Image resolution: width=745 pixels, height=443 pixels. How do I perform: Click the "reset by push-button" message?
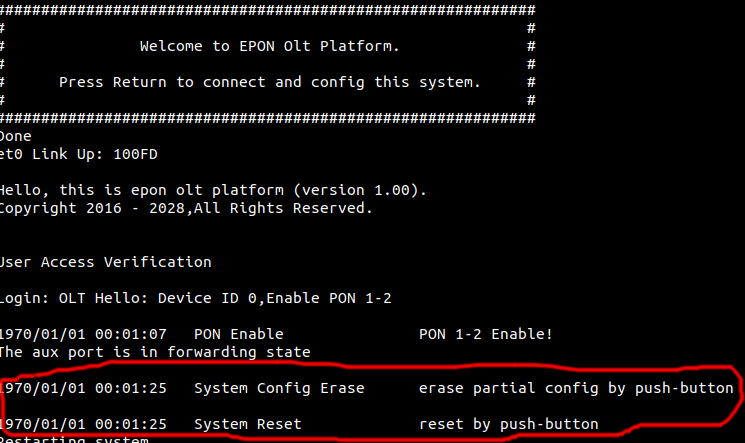coord(508,424)
